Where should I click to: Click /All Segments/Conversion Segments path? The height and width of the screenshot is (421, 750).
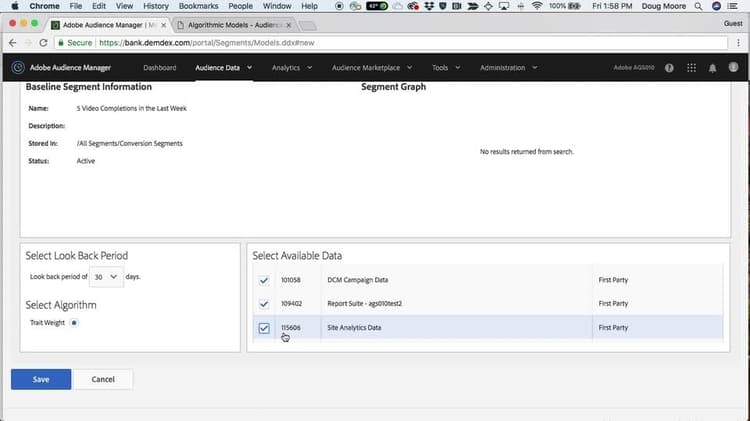[x=130, y=144]
